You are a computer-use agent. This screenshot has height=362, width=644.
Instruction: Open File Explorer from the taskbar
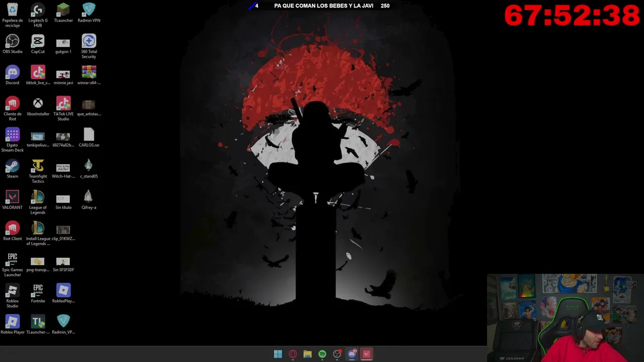pyautogui.click(x=307, y=354)
